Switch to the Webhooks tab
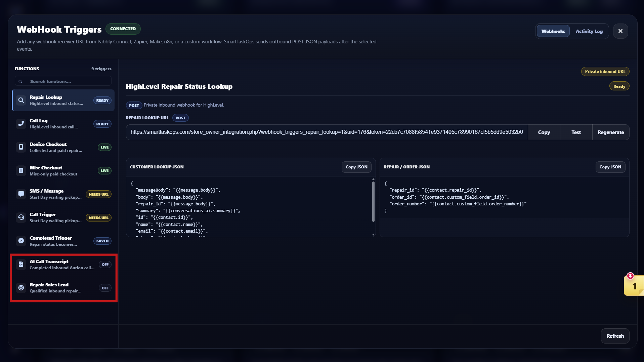 tap(553, 31)
